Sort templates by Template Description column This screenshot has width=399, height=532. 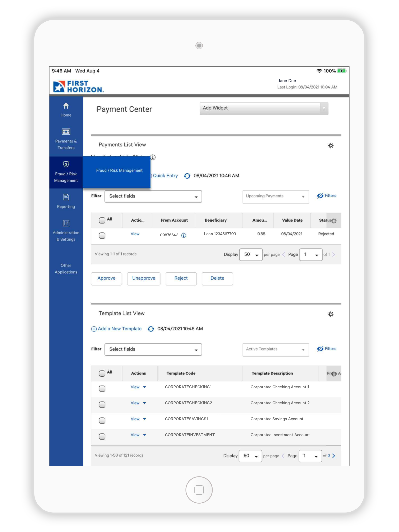(x=272, y=373)
